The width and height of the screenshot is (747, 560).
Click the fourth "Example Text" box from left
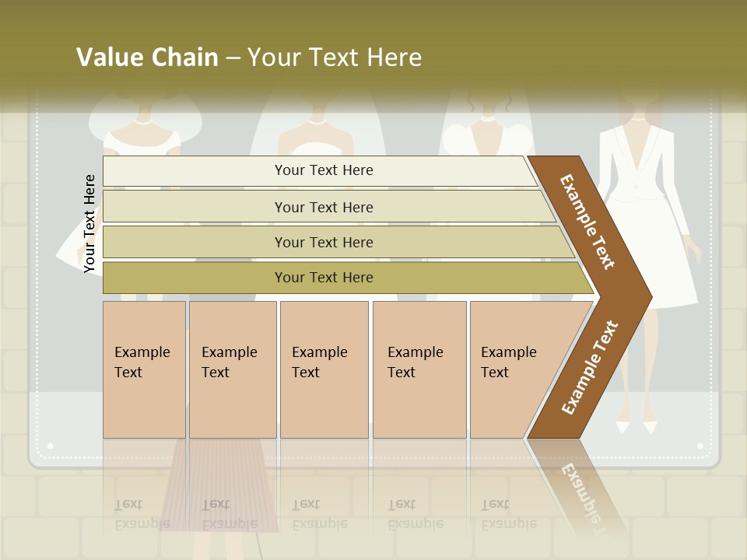(419, 369)
